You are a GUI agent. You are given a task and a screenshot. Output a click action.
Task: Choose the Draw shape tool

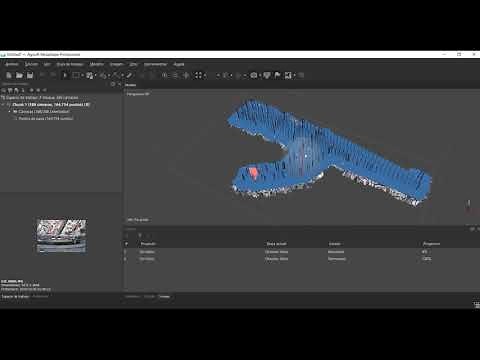click(x=116, y=75)
